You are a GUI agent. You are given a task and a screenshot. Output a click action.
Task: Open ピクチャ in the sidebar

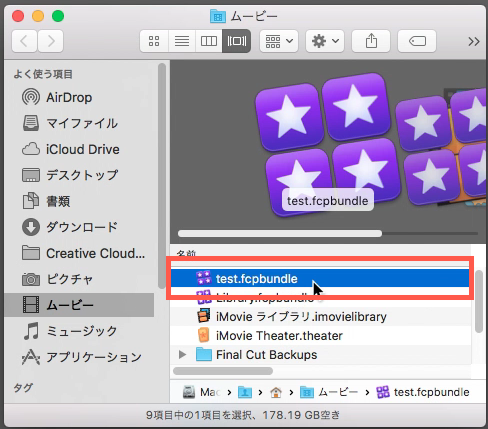(79, 279)
